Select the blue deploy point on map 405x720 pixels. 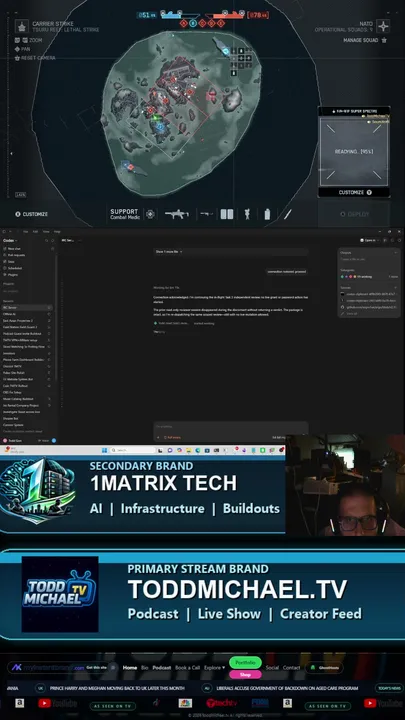(x=159, y=126)
